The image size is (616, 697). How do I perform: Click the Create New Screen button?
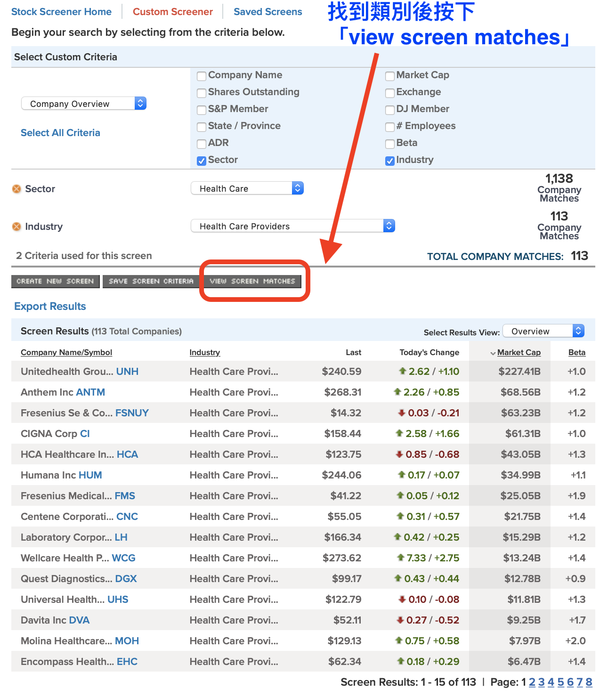coord(56,281)
